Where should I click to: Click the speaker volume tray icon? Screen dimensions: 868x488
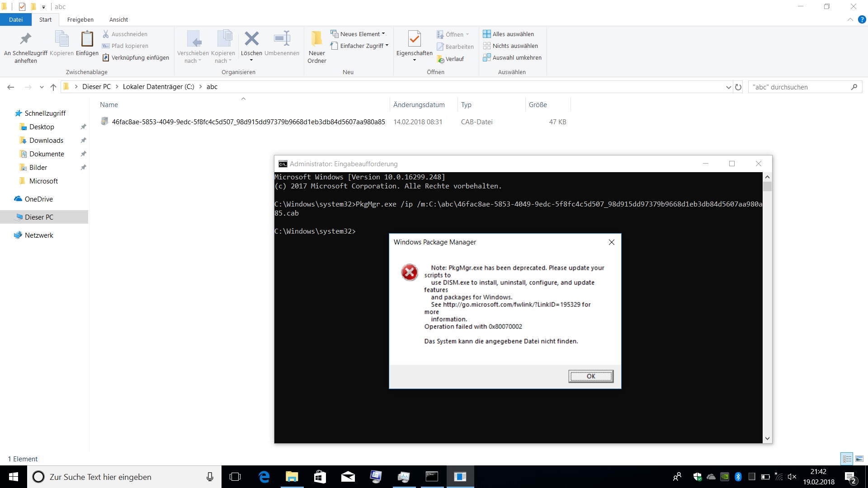792,477
